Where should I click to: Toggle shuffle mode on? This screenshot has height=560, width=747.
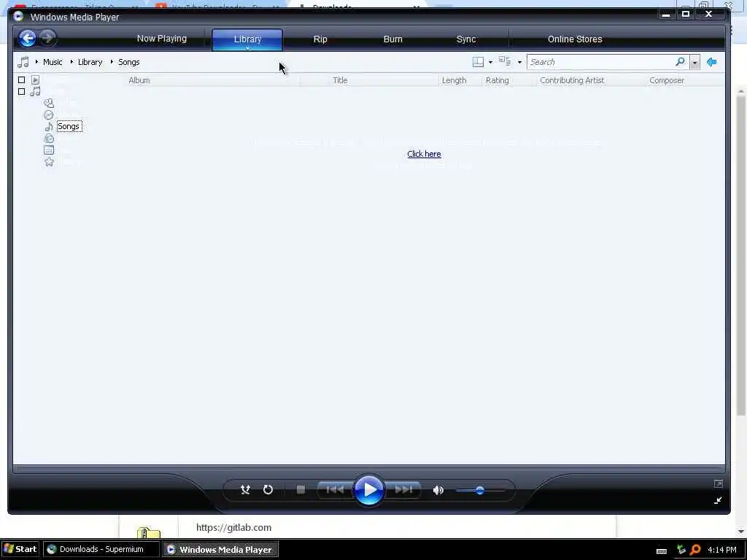pos(245,489)
